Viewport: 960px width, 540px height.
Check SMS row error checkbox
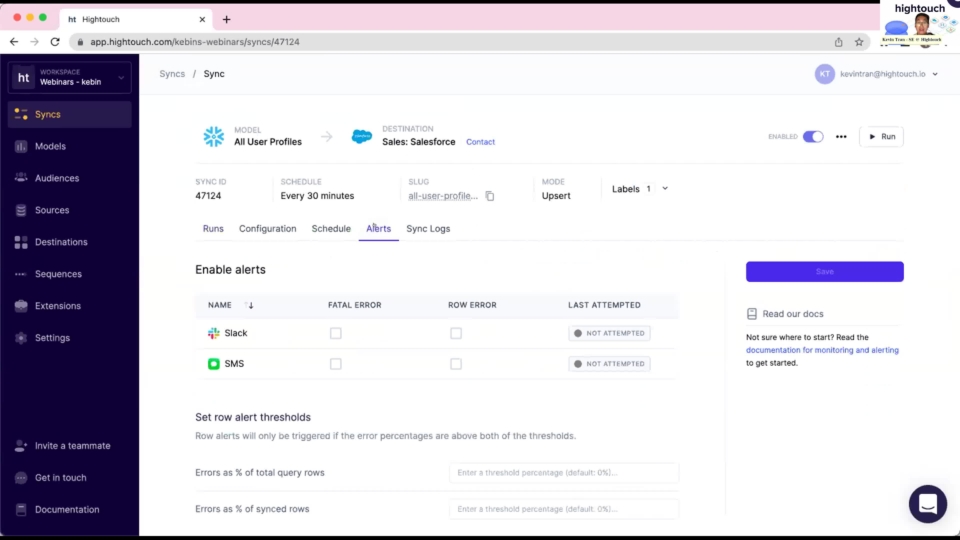tap(456, 364)
